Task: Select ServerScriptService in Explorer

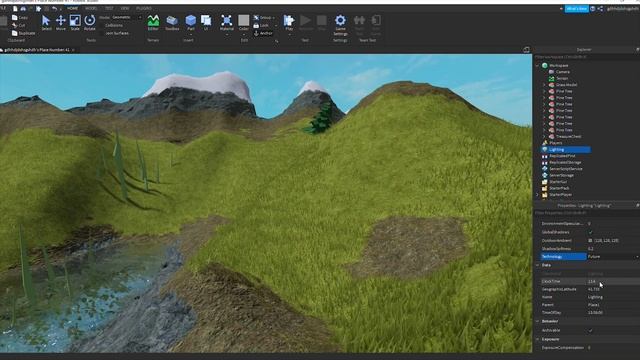Action: pos(566,169)
